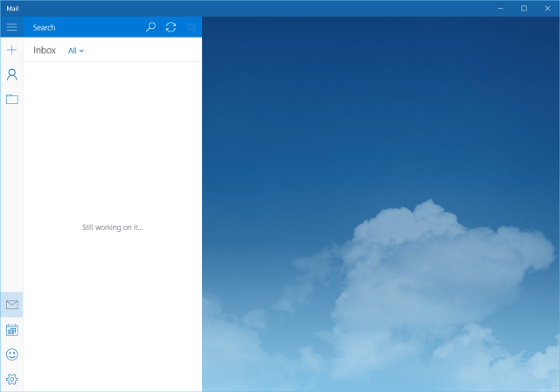
Task: Click the magnifier search icon
Action: pyautogui.click(x=150, y=27)
